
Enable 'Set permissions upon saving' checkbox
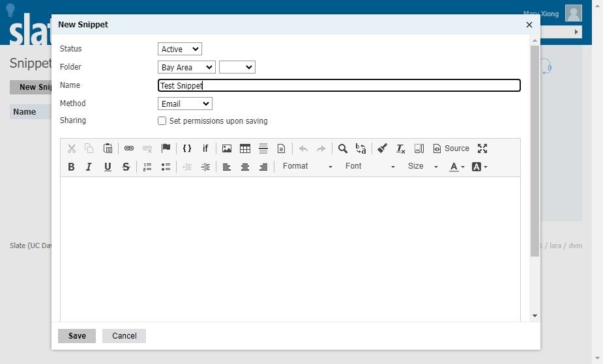pyautogui.click(x=162, y=121)
